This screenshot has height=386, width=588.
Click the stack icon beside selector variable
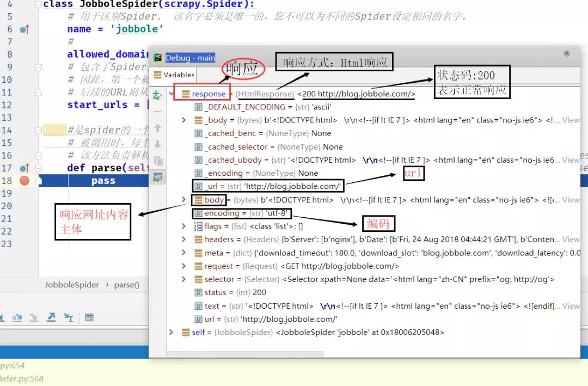coord(198,279)
